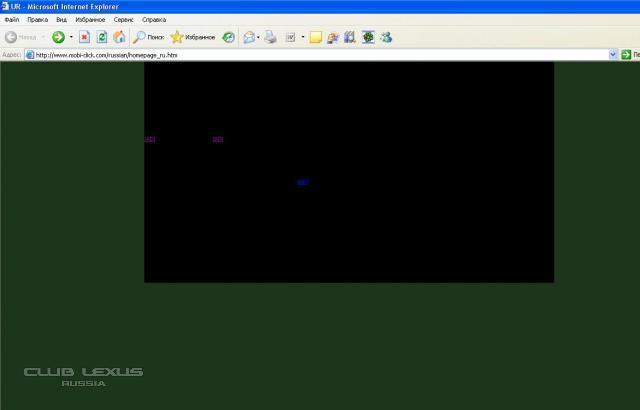
Task: Open the Файл menu
Action: [12, 19]
